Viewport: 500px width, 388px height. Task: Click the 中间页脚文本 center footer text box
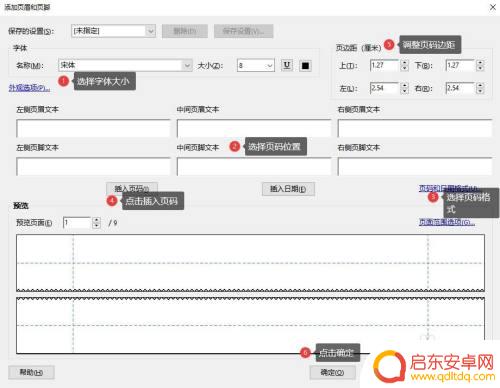254,167
